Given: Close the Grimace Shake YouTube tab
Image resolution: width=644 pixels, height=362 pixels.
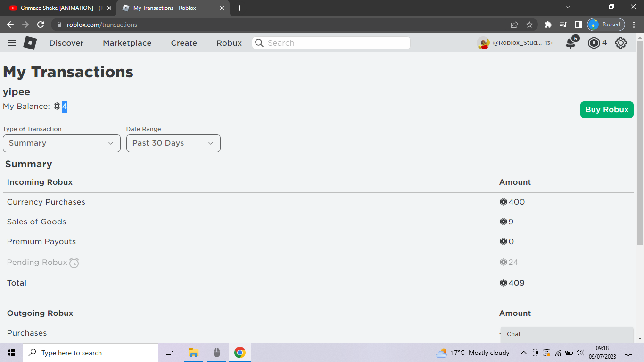Looking at the screenshot, I should pyautogui.click(x=109, y=8).
